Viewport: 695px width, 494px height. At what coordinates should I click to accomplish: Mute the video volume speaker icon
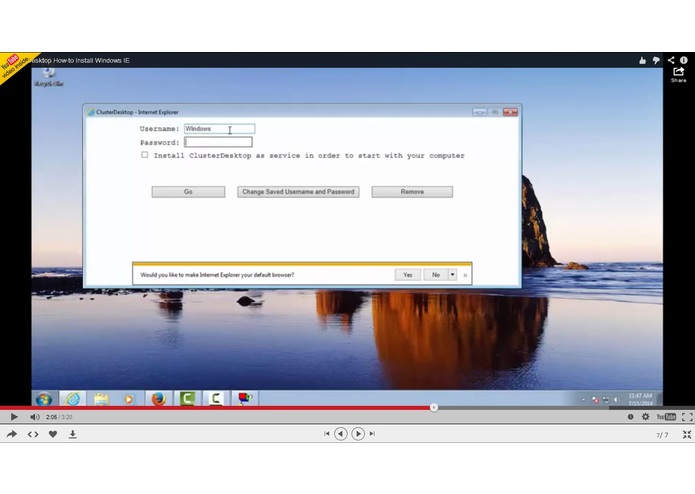(x=35, y=417)
